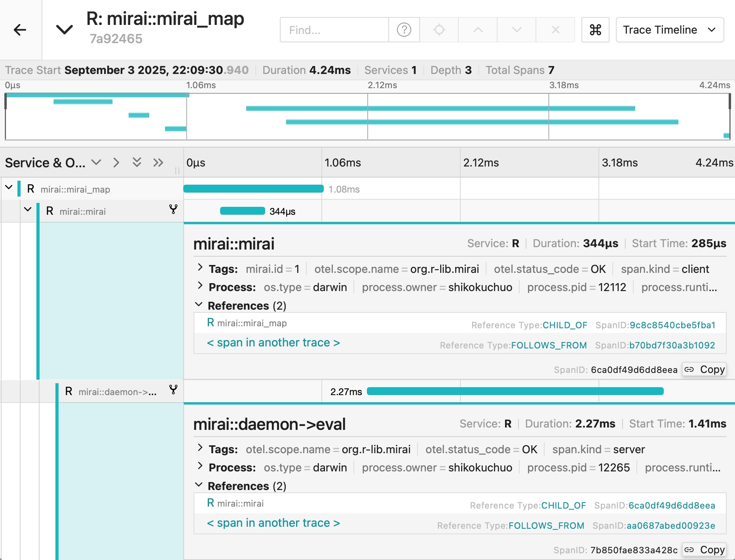This screenshot has height=560, width=735.
Task: Collapse the mirai::mirai span children
Action: [x=28, y=210]
